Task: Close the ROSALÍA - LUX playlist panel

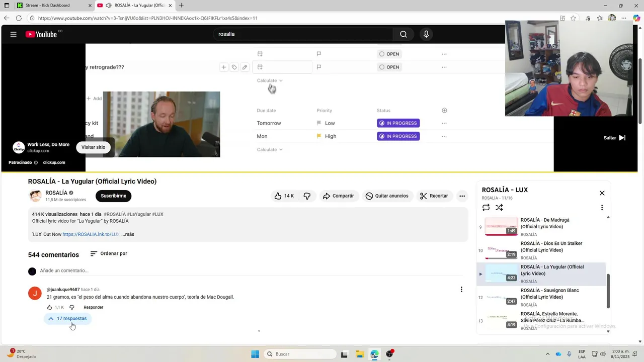Action: tap(602, 193)
